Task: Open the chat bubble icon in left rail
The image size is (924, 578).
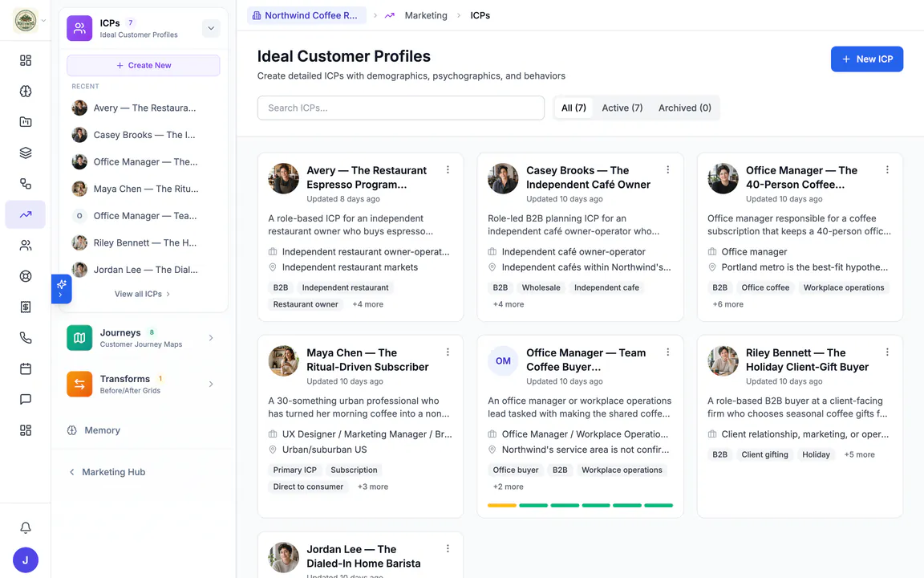Action: pyautogui.click(x=26, y=399)
